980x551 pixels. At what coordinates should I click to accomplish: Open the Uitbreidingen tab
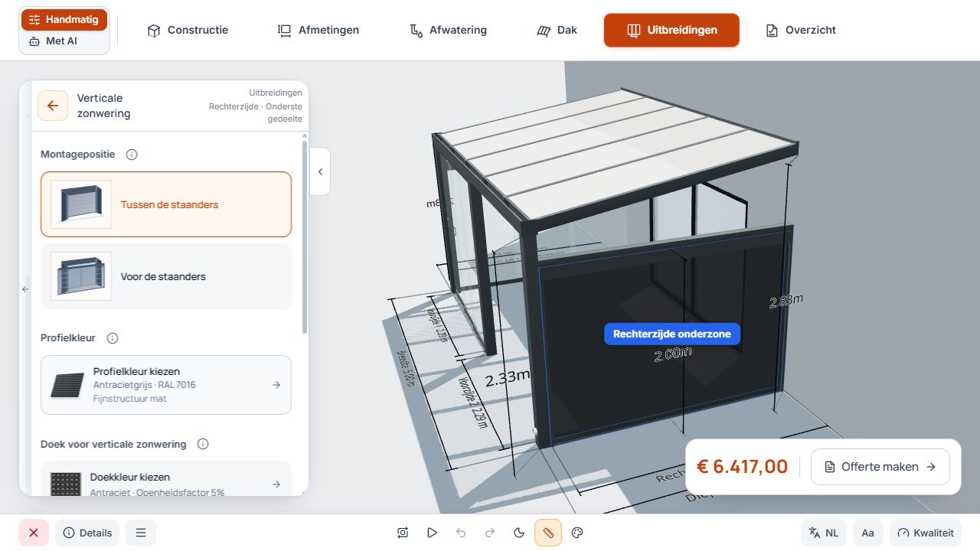671,31
